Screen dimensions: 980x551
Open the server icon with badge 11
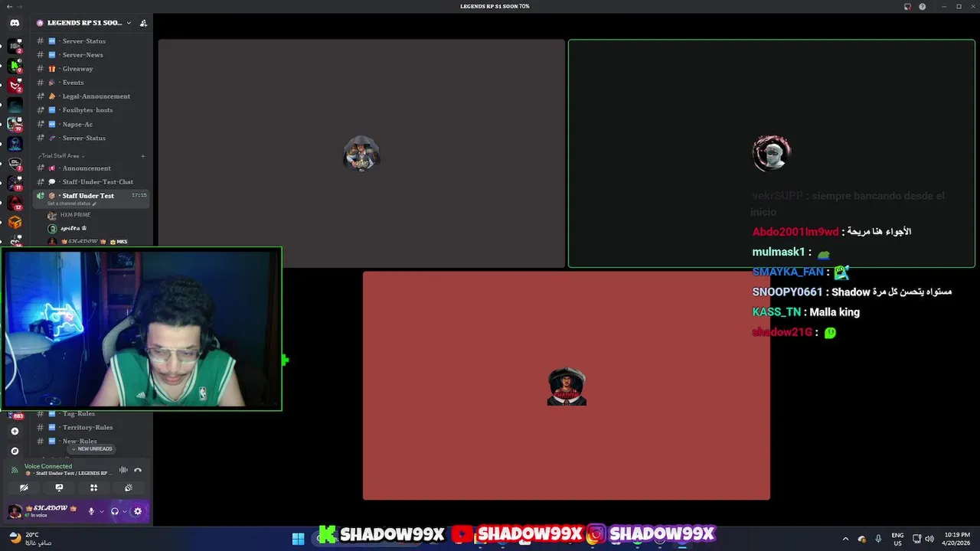pos(15,182)
